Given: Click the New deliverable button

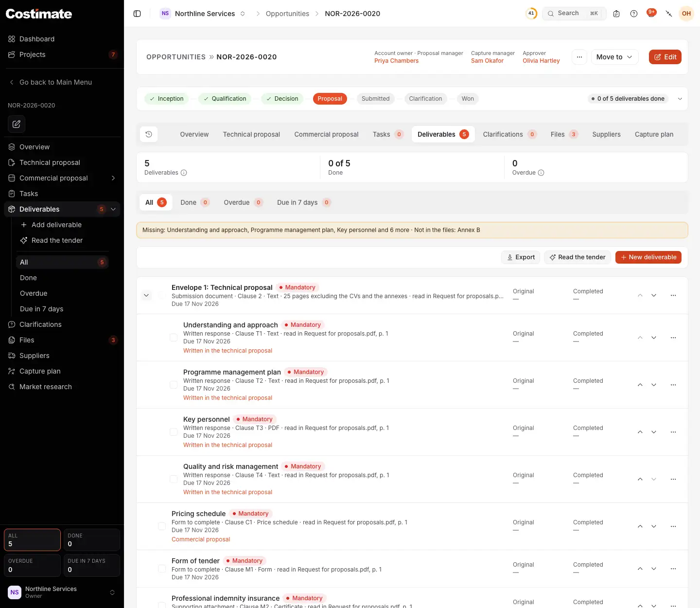Looking at the screenshot, I should click(648, 257).
